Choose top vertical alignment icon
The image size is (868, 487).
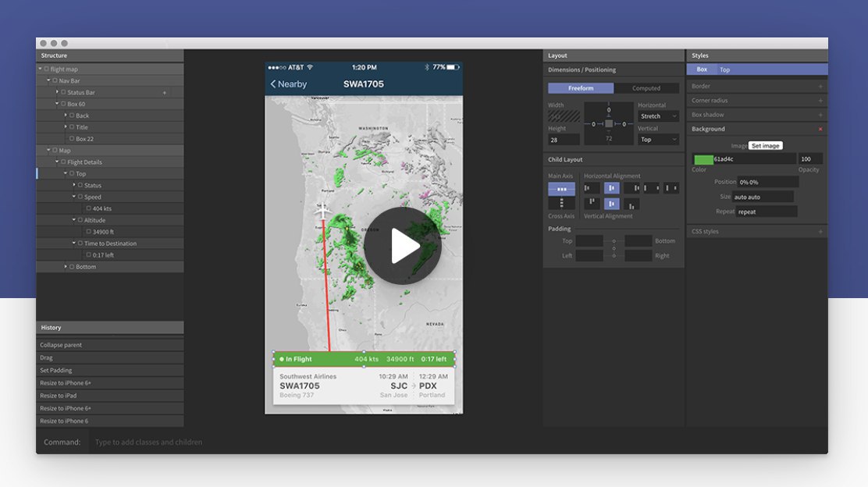pyautogui.click(x=591, y=204)
